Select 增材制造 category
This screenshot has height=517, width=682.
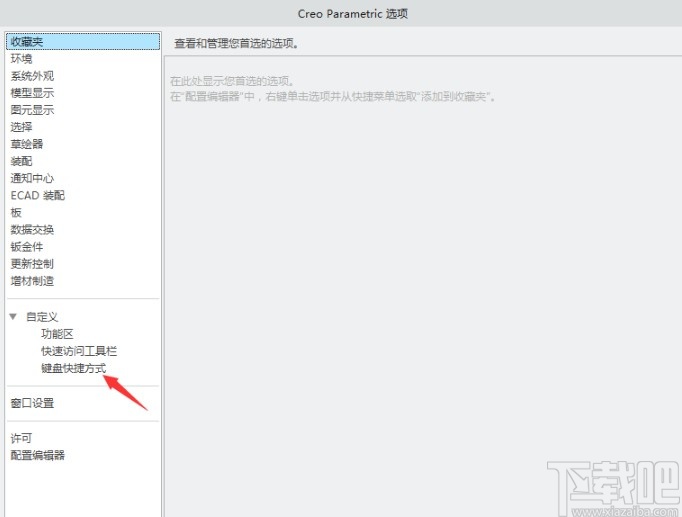coord(32,281)
